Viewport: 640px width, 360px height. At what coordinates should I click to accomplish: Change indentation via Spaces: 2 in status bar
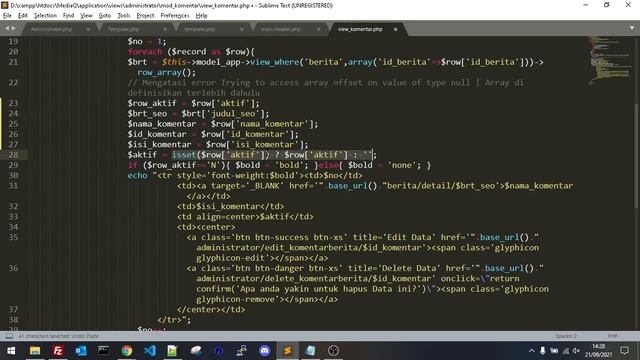(x=566, y=336)
